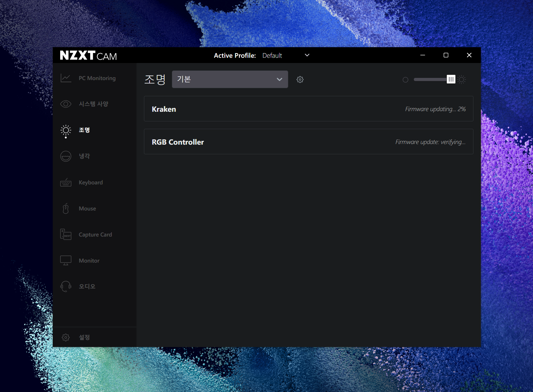
Task: Click the Monitor icon in sidebar
Action: [x=66, y=260]
